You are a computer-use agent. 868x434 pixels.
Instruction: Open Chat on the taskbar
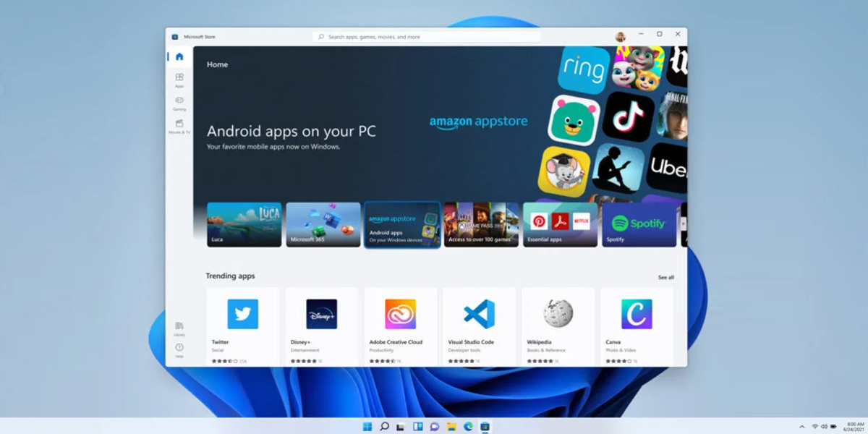tap(435, 426)
